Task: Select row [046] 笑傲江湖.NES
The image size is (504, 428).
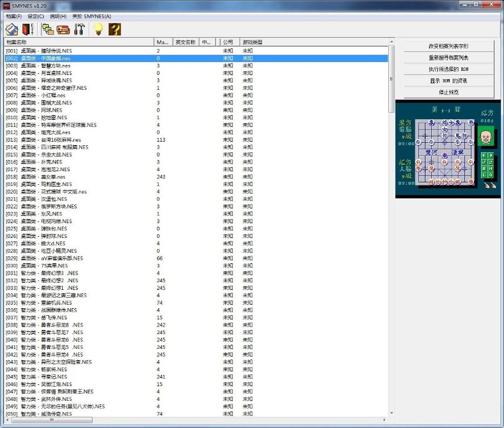Action: coord(196,384)
